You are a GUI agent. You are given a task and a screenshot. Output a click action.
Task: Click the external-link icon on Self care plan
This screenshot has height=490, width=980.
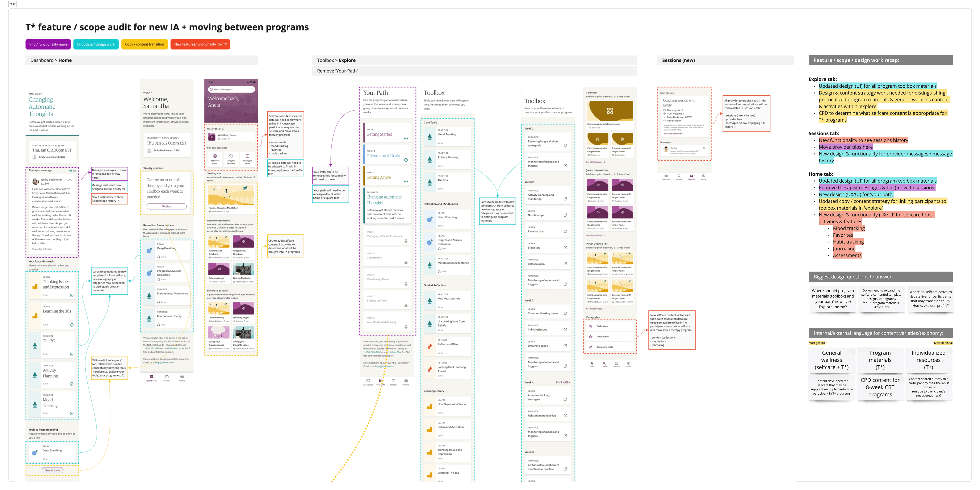coord(565,264)
